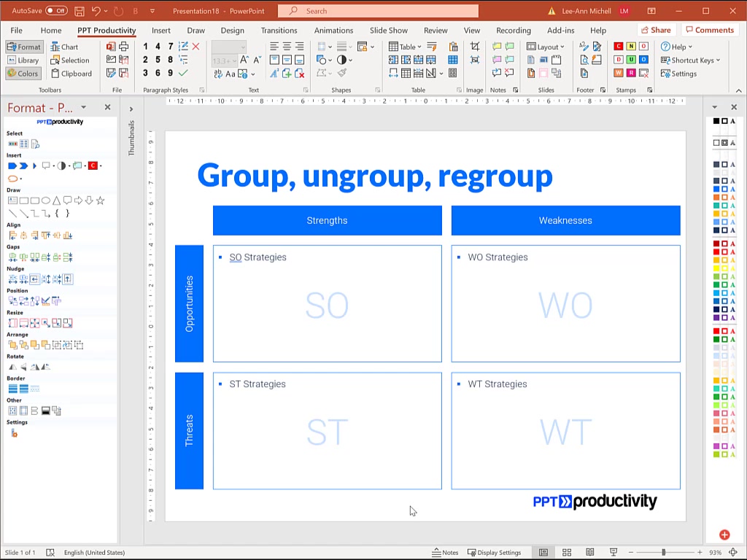Toggle Notes in the status bar

coord(445,553)
